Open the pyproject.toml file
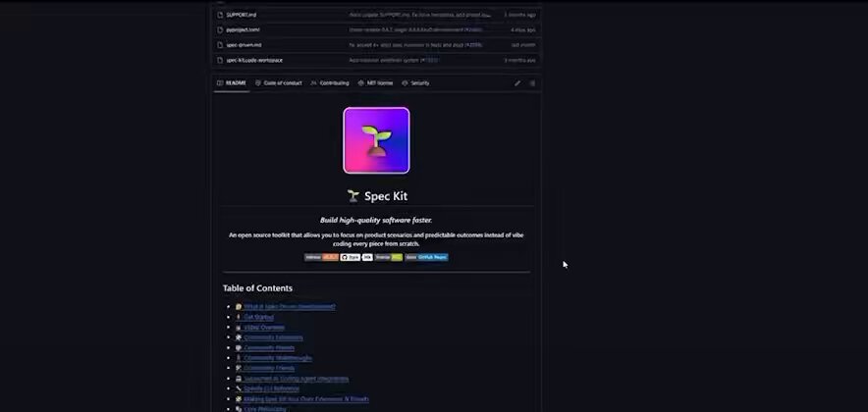The height and width of the screenshot is (412, 868). 243,29
